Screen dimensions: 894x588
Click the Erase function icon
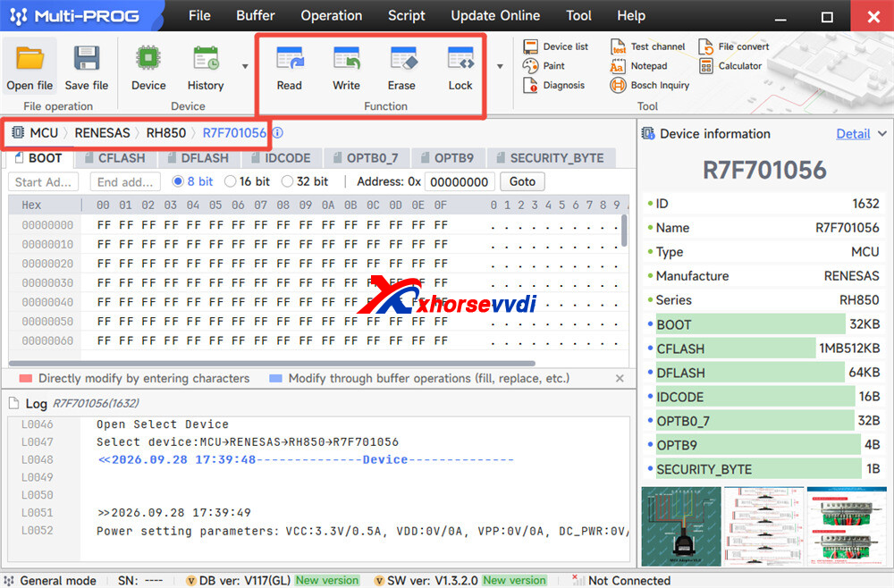[x=402, y=59]
